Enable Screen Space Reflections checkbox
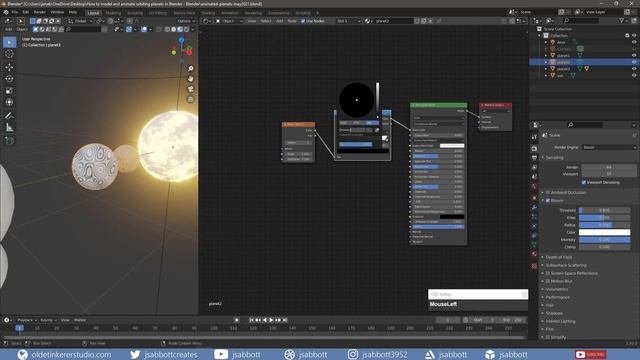Viewport: 640px width, 360px height. pyautogui.click(x=548, y=273)
